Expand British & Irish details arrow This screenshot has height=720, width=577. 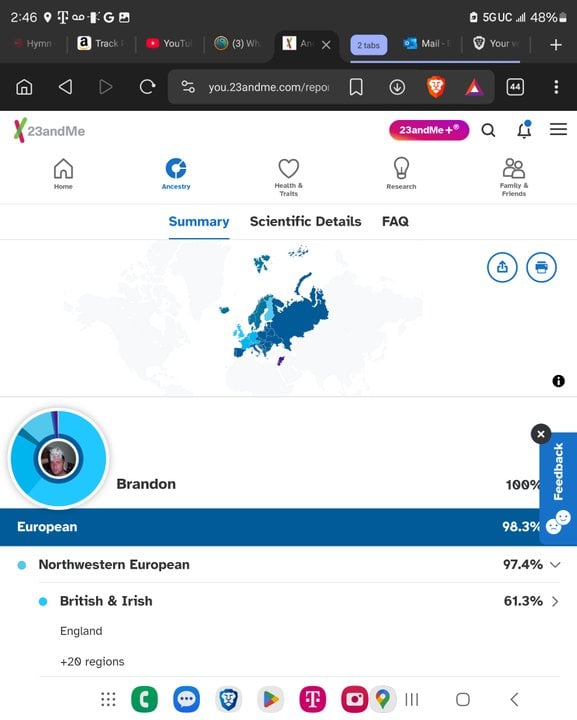pyautogui.click(x=555, y=601)
